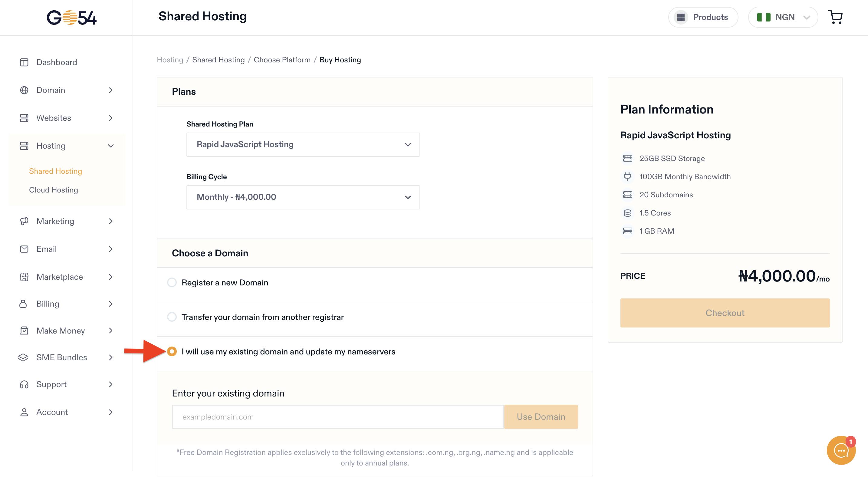Navigate to Cloud Hosting menu item

(x=54, y=190)
